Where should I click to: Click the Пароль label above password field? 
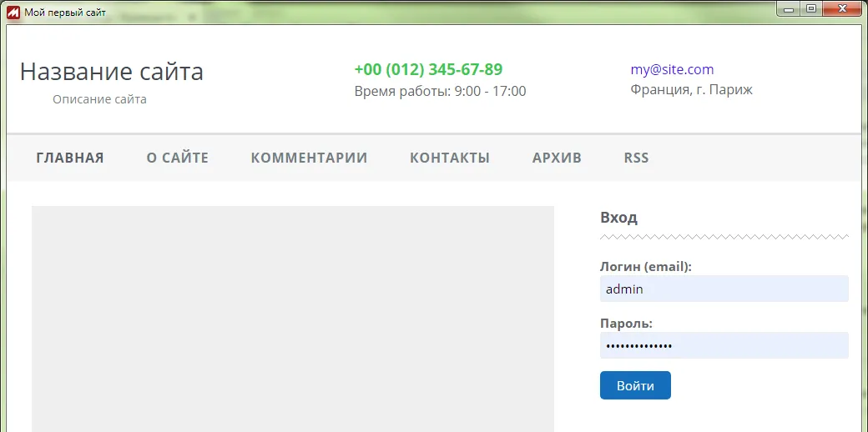[626, 324]
